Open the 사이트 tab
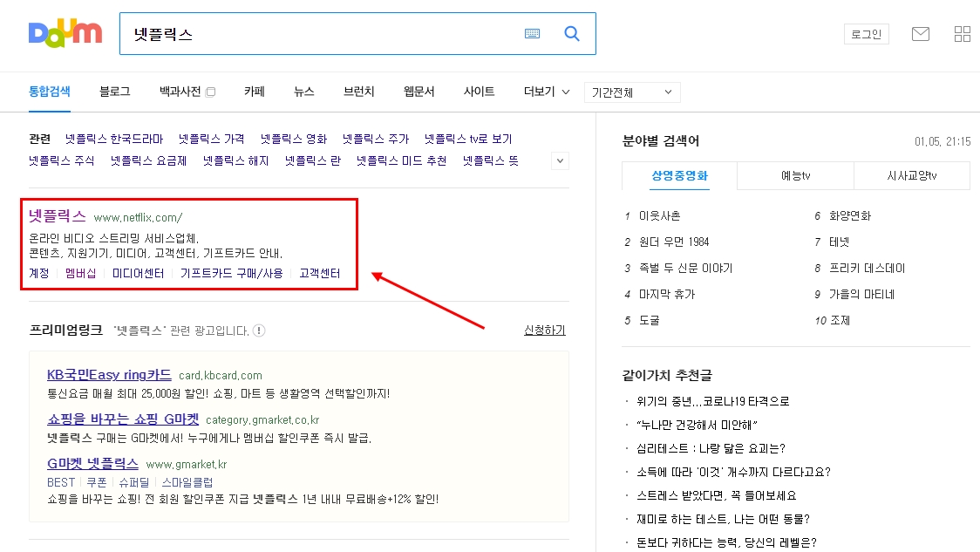Image resolution: width=980 pixels, height=552 pixels. point(479,92)
